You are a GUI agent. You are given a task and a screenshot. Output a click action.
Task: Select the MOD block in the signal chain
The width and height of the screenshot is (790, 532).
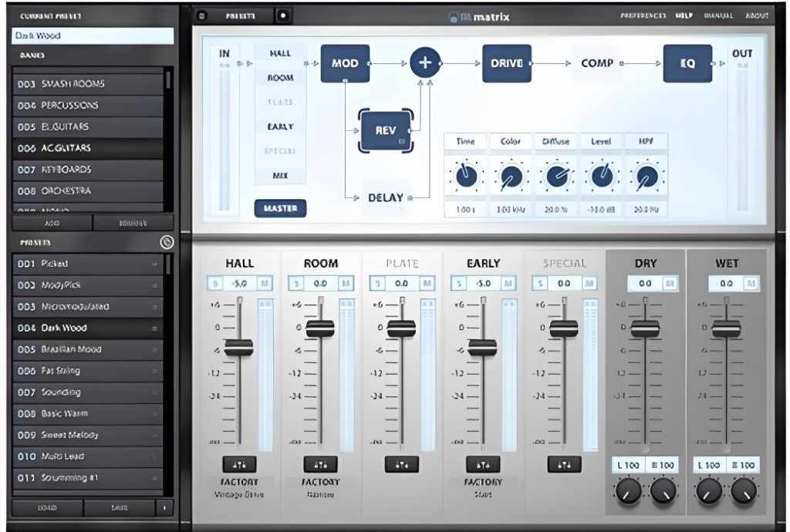[344, 63]
